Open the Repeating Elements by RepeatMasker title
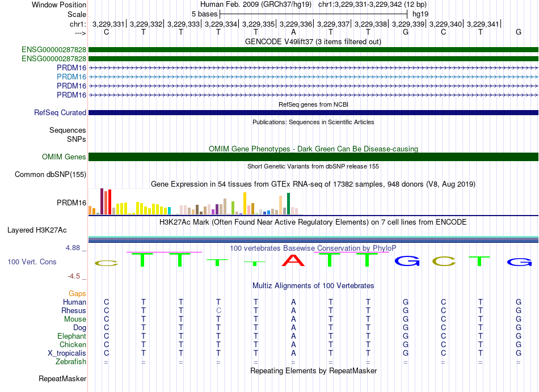The width and height of the screenshot is (539, 392). coord(313,370)
